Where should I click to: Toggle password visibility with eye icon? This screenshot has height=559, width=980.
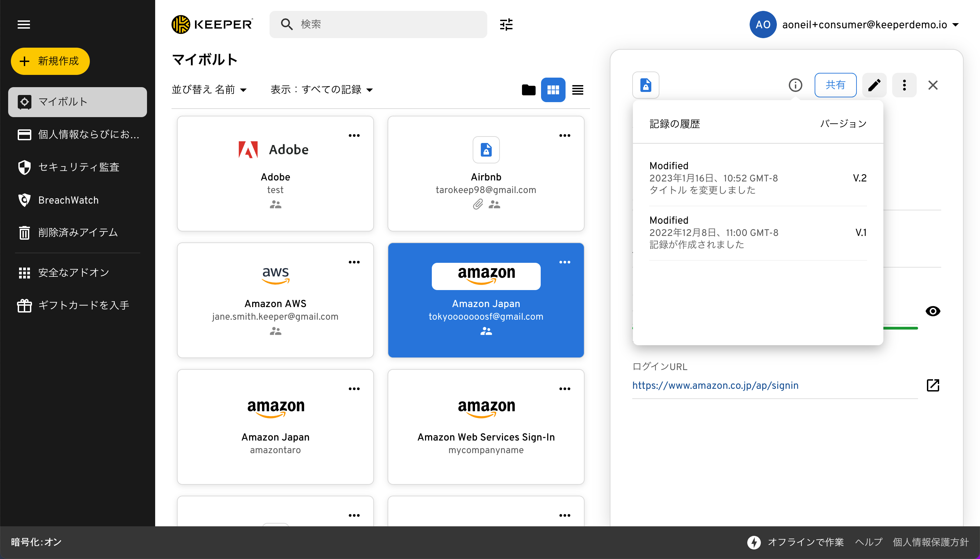932,311
